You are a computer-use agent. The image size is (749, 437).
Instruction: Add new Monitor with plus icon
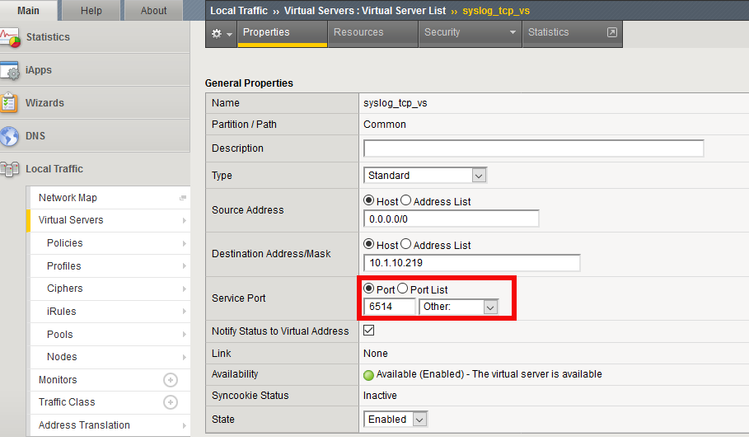(x=171, y=380)
